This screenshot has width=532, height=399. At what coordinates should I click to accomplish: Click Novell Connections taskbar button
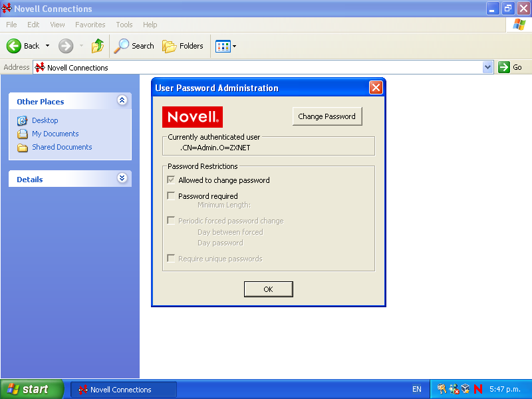pyautogui.click(x=124, y=390)
